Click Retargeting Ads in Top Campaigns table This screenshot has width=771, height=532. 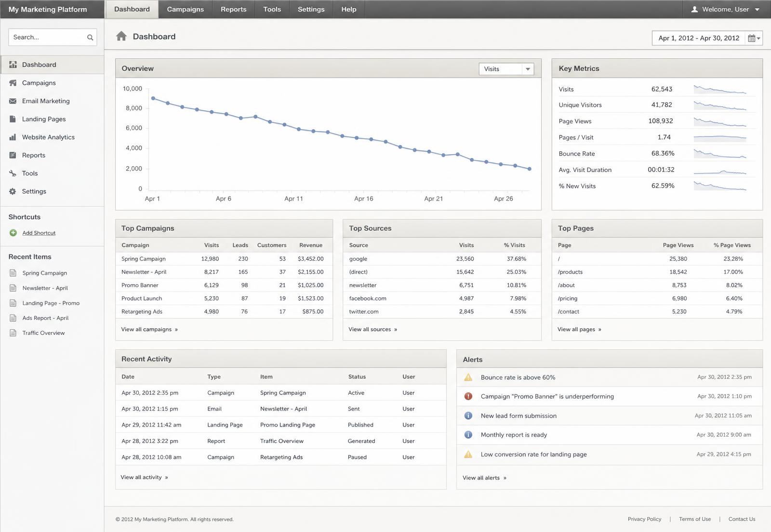pyautogui.click(x=142, y=312)
